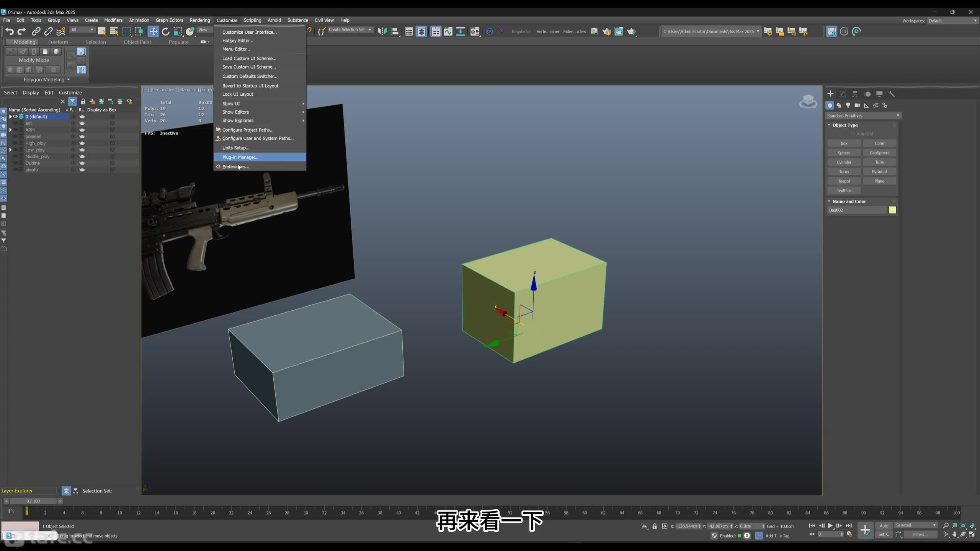The image size is (980, 551).
Task: Click the Pan View hand icon
Action: (955, 535)
